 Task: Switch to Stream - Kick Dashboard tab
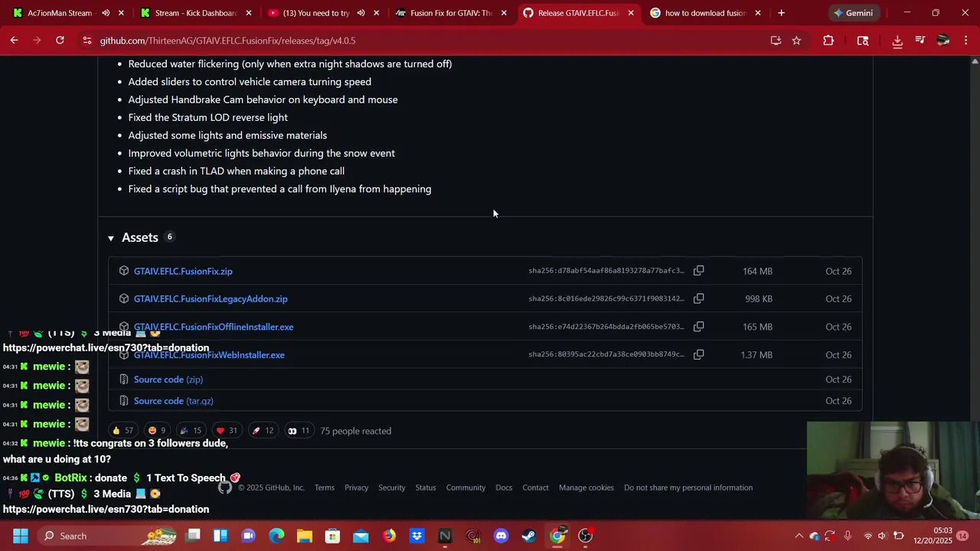point(195,13)
